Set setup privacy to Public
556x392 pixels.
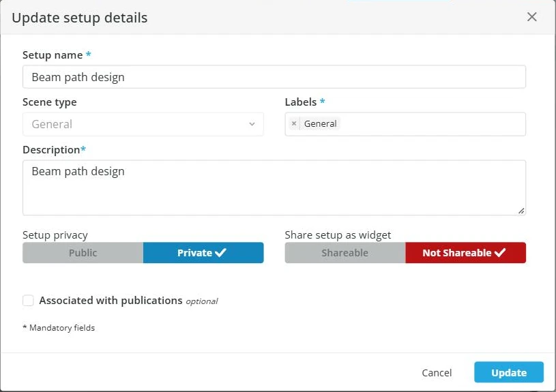[83, 253]
